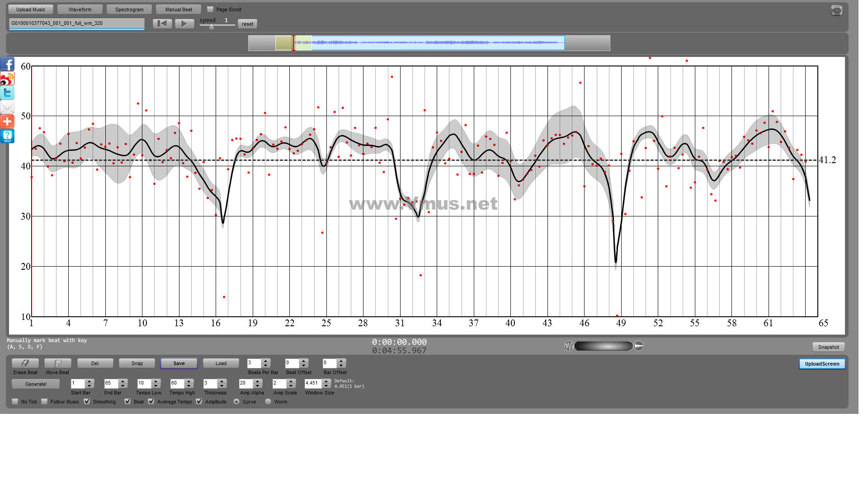
Task: Click the Snapshot icon button
Action: [828, 346]
